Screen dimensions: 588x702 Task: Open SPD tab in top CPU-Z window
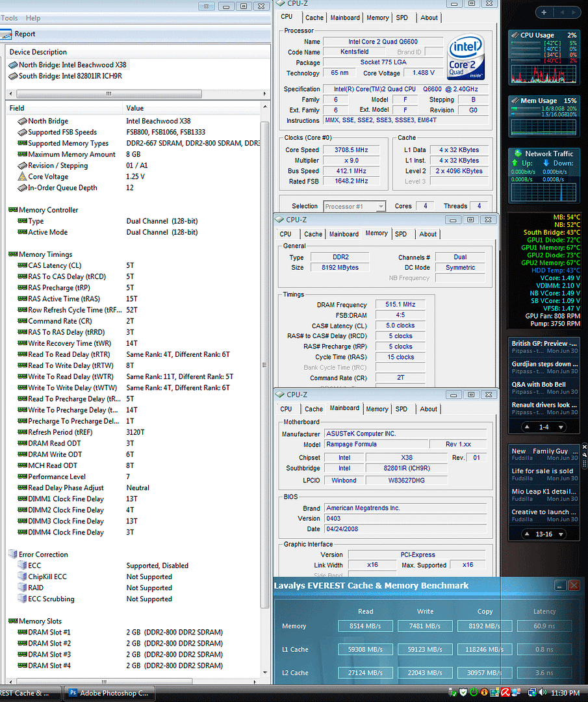(x=402, y=18)
